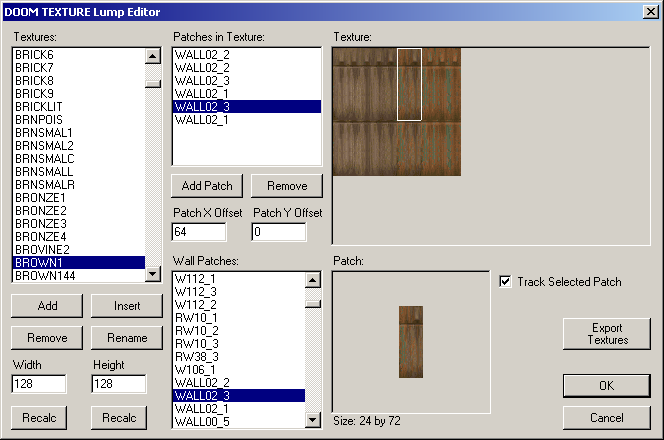
Task: Click Textures list scroll down arrow
Action: coord(153,274)
